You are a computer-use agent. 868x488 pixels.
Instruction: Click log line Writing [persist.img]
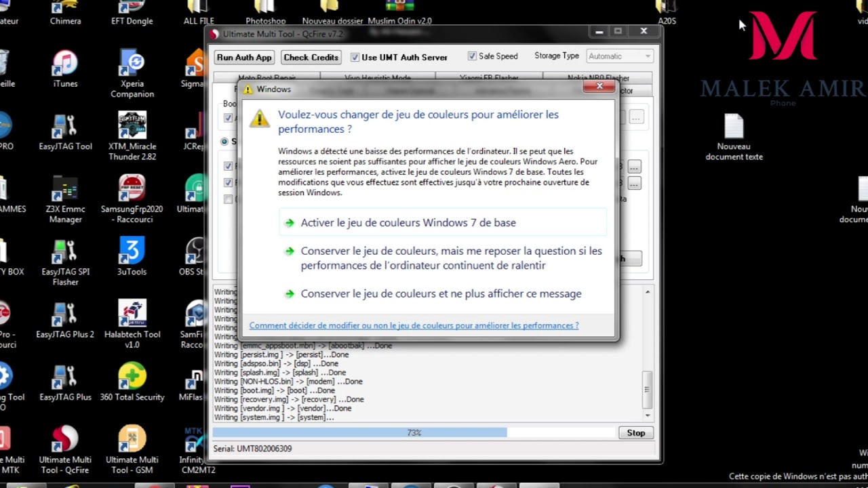click(281, 354)
